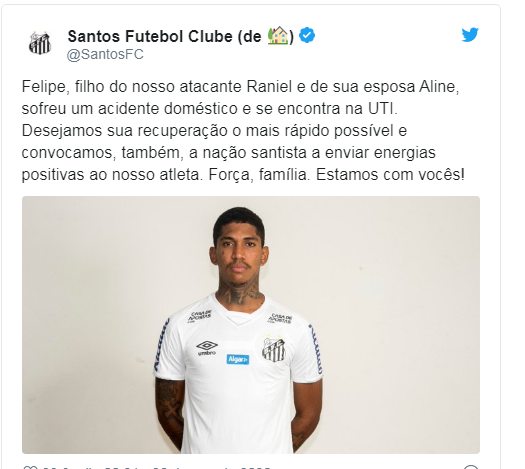The height and width of the screenshot is (469, 525).
Task: Click the house emoji in the name
Action: pyautogui.click(x=278, y=36)
